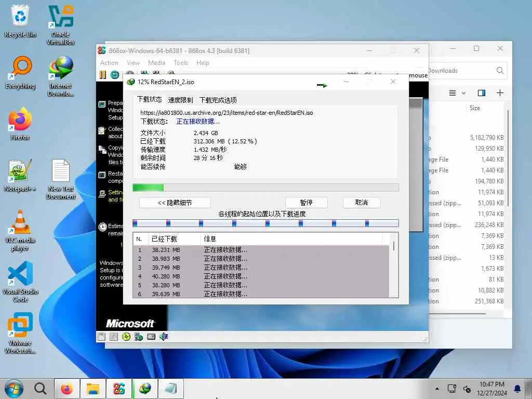Click the volume icon in system tray
This screenshot has width=532, height=399.
[467, 389]
